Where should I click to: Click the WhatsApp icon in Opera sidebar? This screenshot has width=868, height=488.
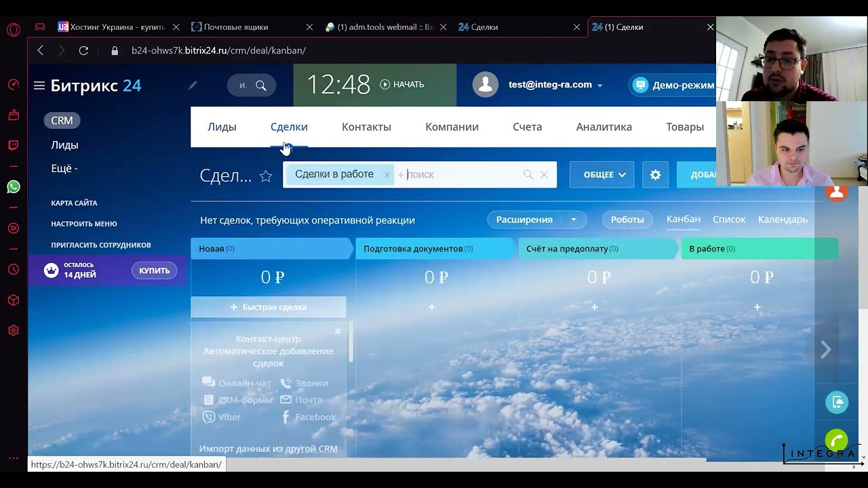[x=14, y=187]
